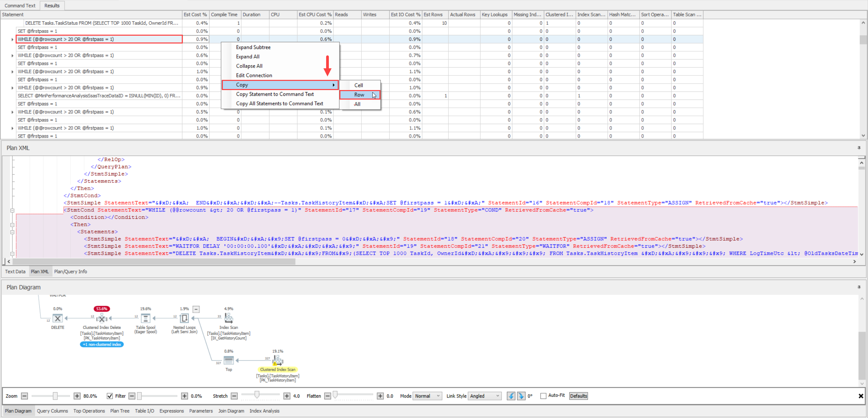The width and height of the screenshot is (868, 418).
Task: Adjust the Stretch slider
Action: pyautogui.click(x=257, y=395)
